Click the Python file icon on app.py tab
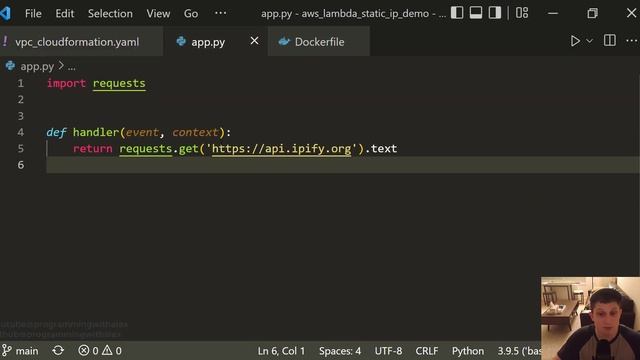This screenshot has height=360, width=640. pos(181,41)
